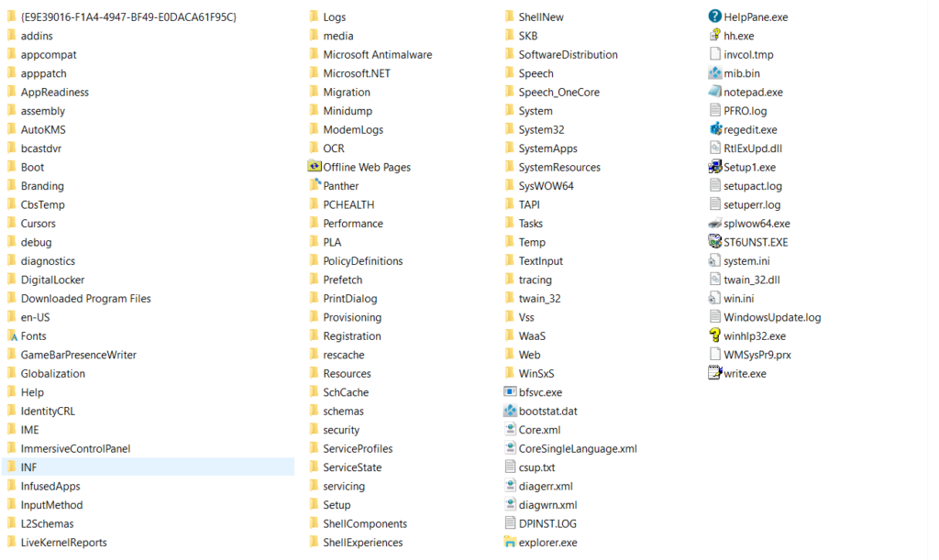The height and width of the screenshot is (560, 939).
Task: Select the setupact.log file
Action: [x=746, y=185]
